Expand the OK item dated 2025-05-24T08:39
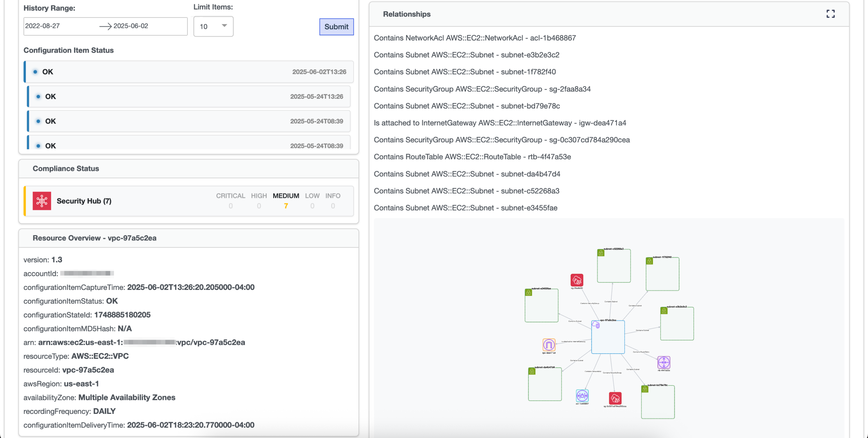 pyautogui.click(x=189, y=121)
